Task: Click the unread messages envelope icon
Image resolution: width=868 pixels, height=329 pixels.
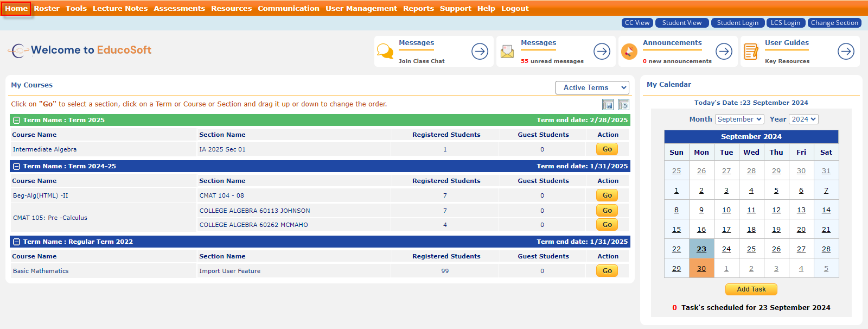Action: point(507,52)
